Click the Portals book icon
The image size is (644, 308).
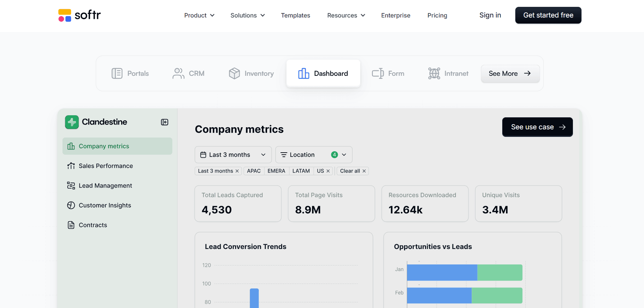click(117, 73)
